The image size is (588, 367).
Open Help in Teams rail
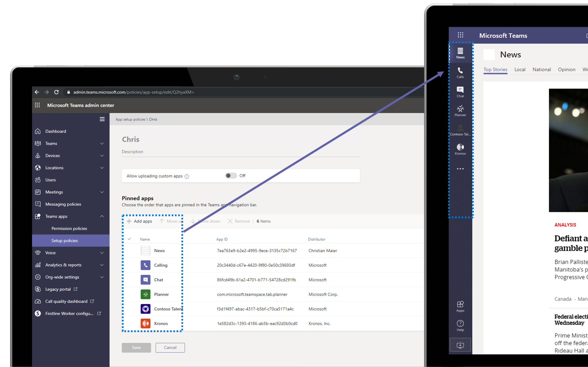click(x=460, y=326)
